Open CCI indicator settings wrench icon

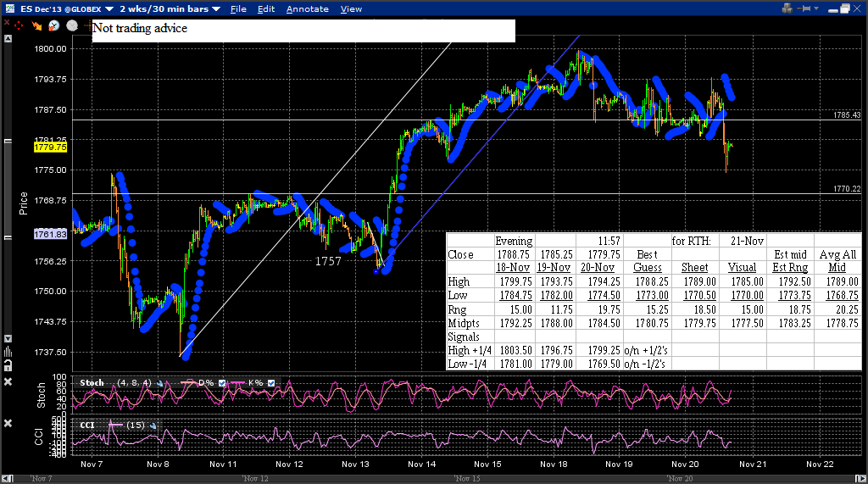pyautogui.click(x=153, y=426)
